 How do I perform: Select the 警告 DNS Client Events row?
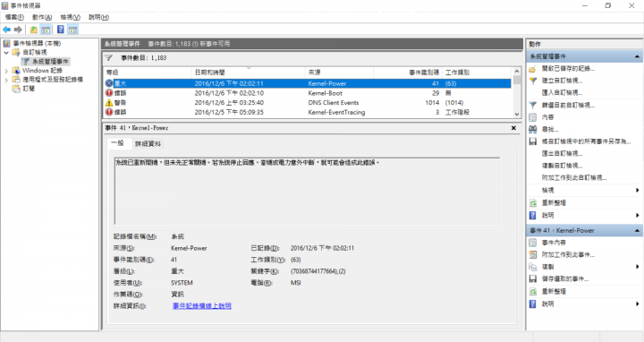click(x=307, y=103)
